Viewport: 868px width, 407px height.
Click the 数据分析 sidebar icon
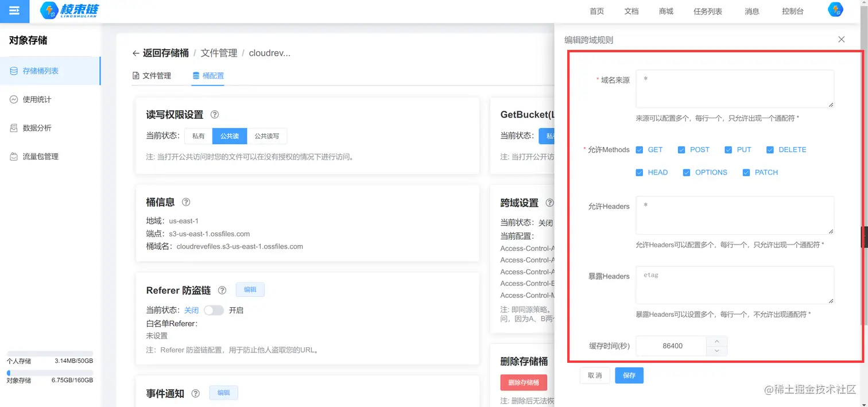click(14, 128)
